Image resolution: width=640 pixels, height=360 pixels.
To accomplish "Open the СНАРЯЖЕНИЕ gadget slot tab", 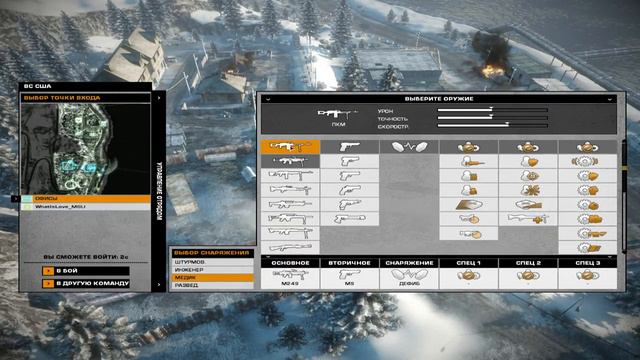I will coord(409,263).
